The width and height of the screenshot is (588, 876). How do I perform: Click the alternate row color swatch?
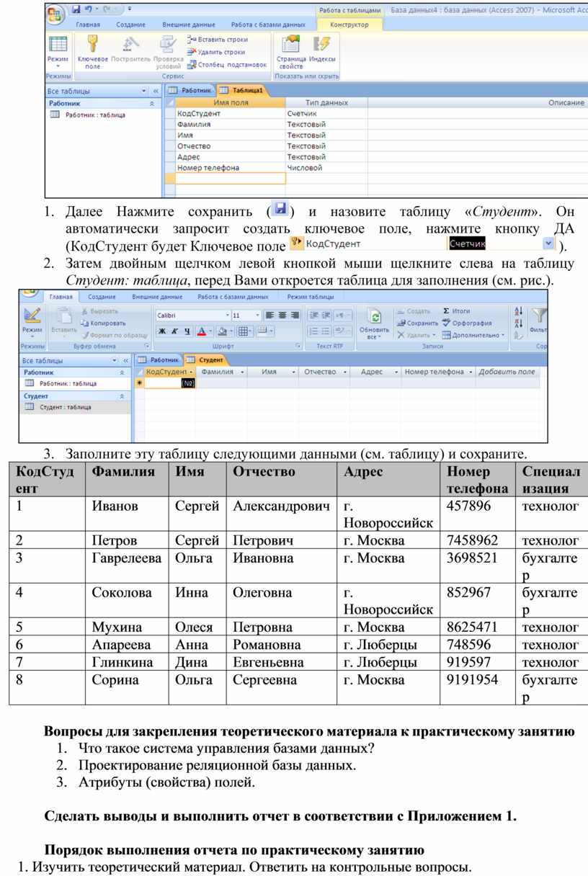click(x=262, y=331)
